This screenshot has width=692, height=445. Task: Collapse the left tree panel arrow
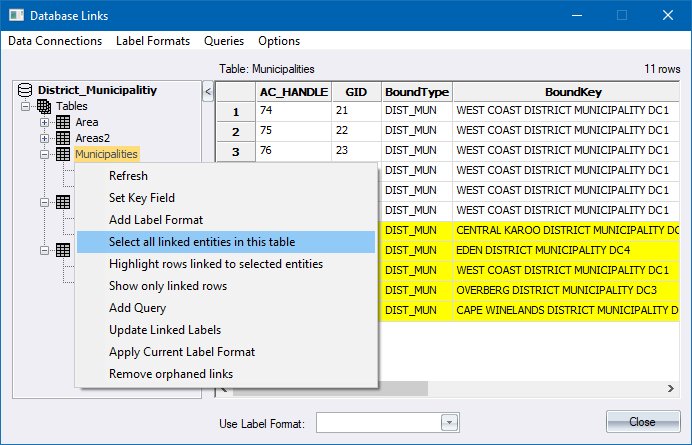coord(208,92)
